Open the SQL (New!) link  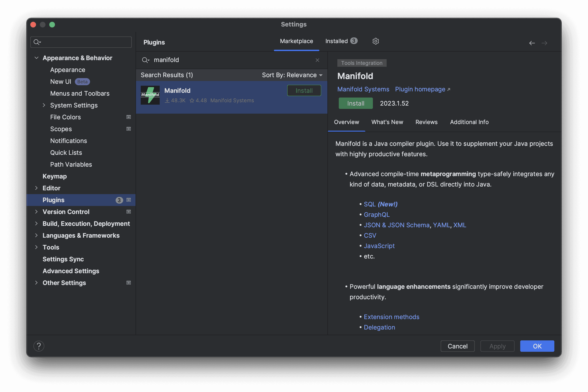click(380, 204)
